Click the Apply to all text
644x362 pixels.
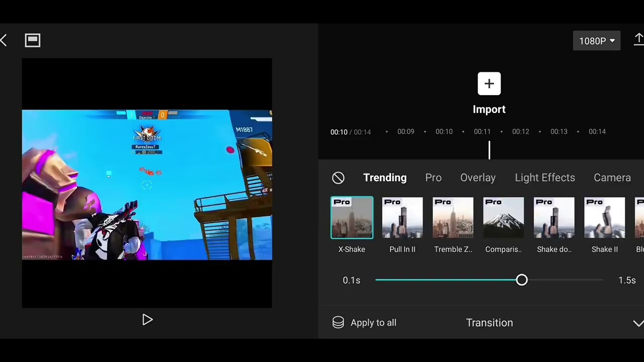pyautogui.click(x=373, y=323)
